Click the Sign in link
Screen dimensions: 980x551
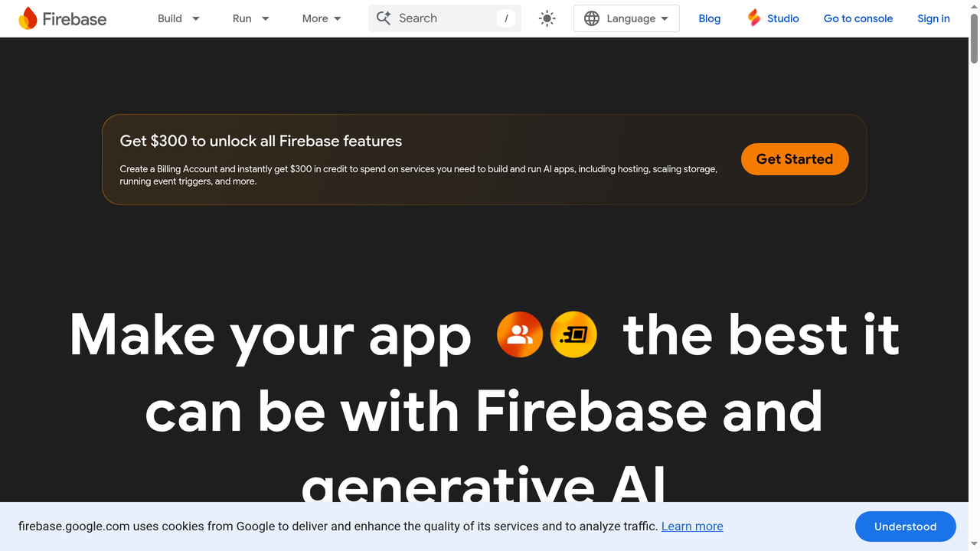pyautogui.click(x=933, y=18)
